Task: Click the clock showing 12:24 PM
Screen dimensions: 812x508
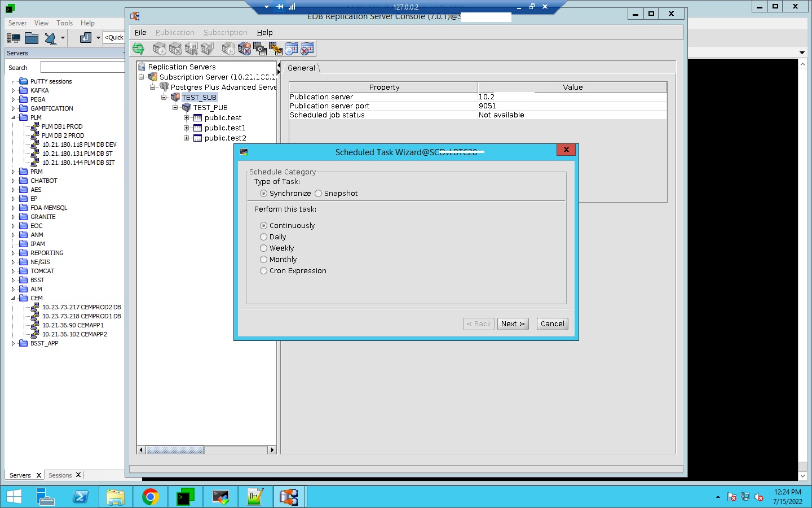Action: [x=788, y=492]
